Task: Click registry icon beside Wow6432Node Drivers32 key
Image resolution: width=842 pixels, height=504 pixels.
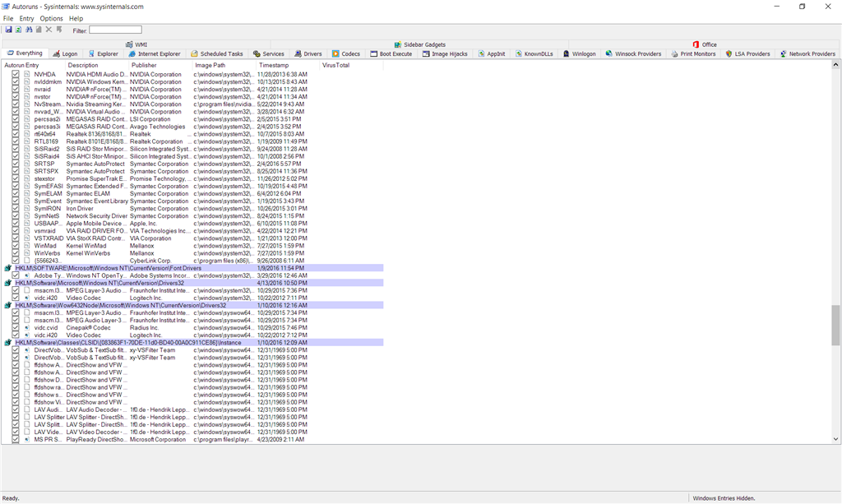Action: click(x=7, y=305)
